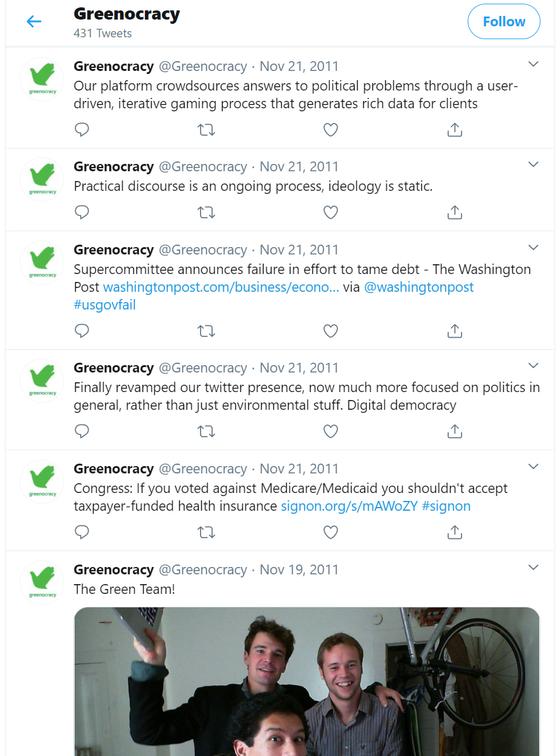Open the Green Team photo
Image resolution: width=560 pixels, height=756 pixels.
click(307, 681)
